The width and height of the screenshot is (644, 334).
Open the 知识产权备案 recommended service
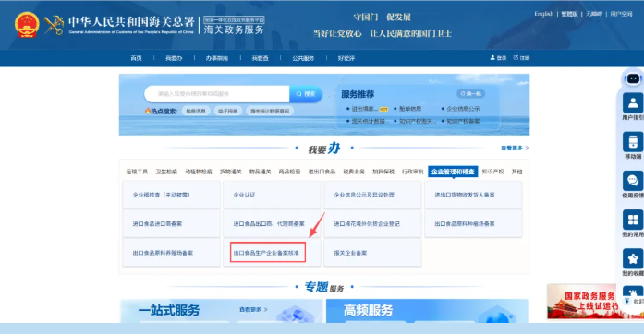tap(463, 121)
